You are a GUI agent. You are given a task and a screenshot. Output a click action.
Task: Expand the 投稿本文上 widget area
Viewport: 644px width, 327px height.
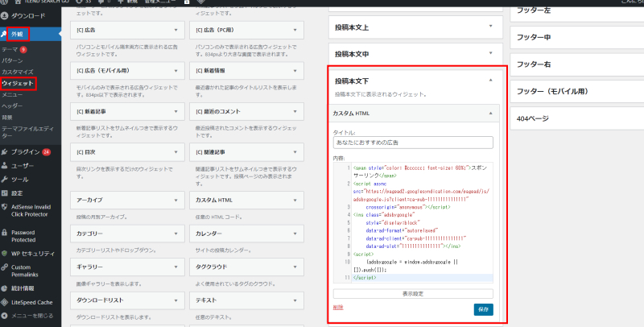[x=490, y=28]
